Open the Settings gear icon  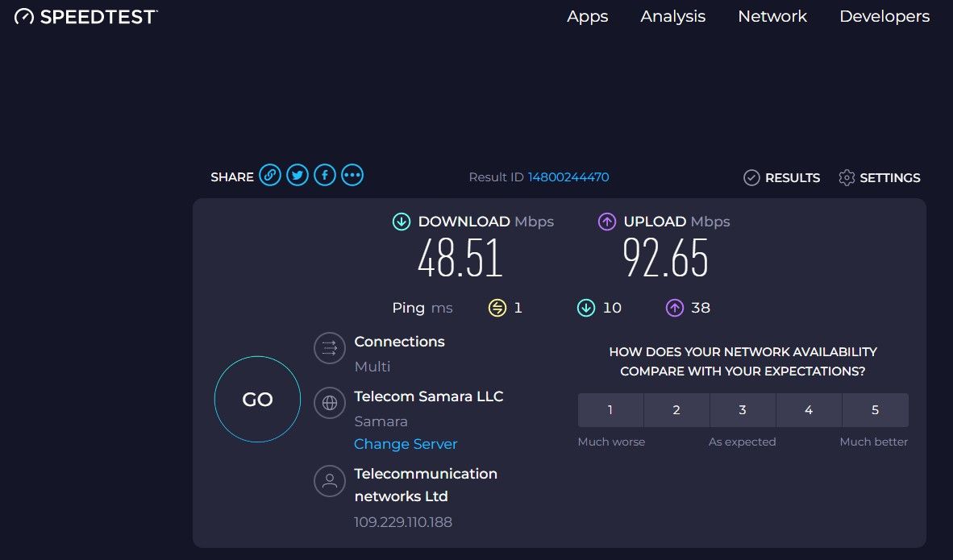(847, 177)
